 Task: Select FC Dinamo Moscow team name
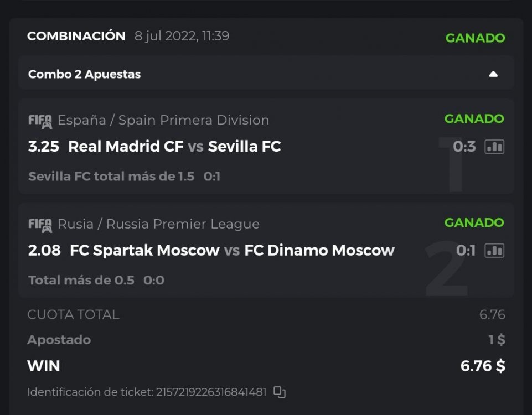point(319,251)
